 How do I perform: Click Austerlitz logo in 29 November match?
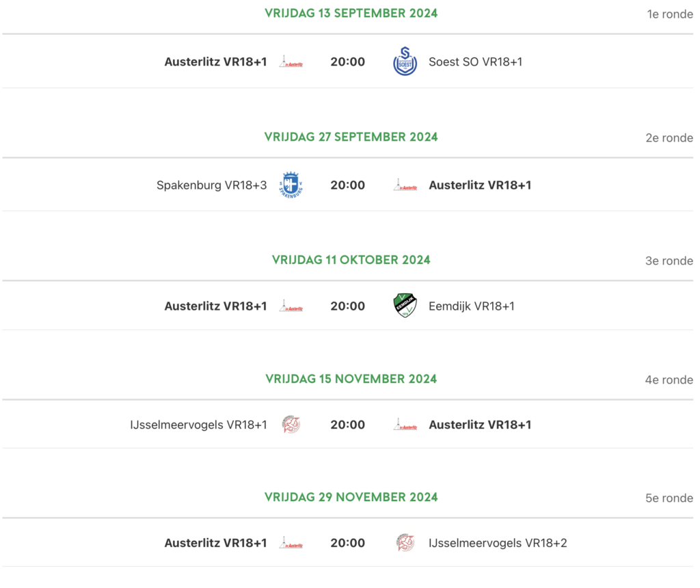(291, 543)
